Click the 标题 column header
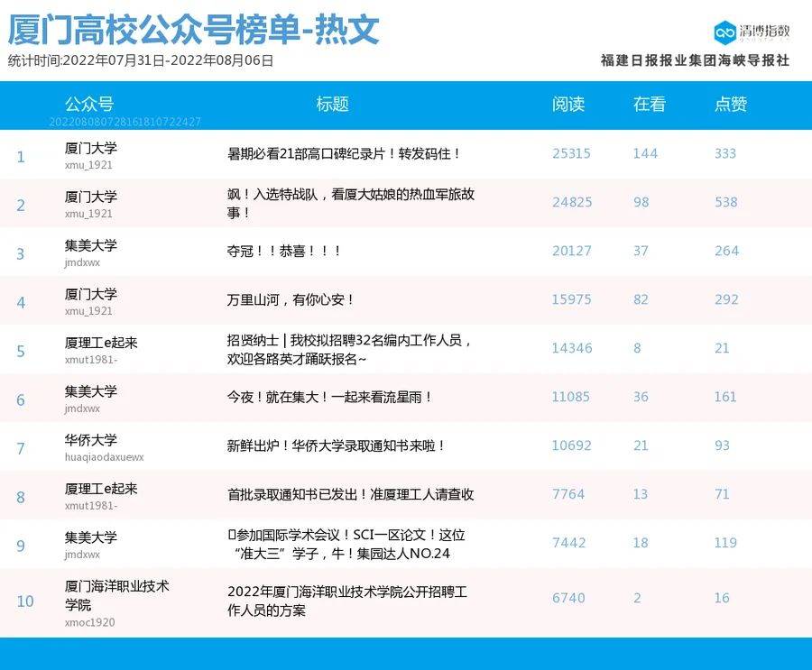 pos(332,104)
